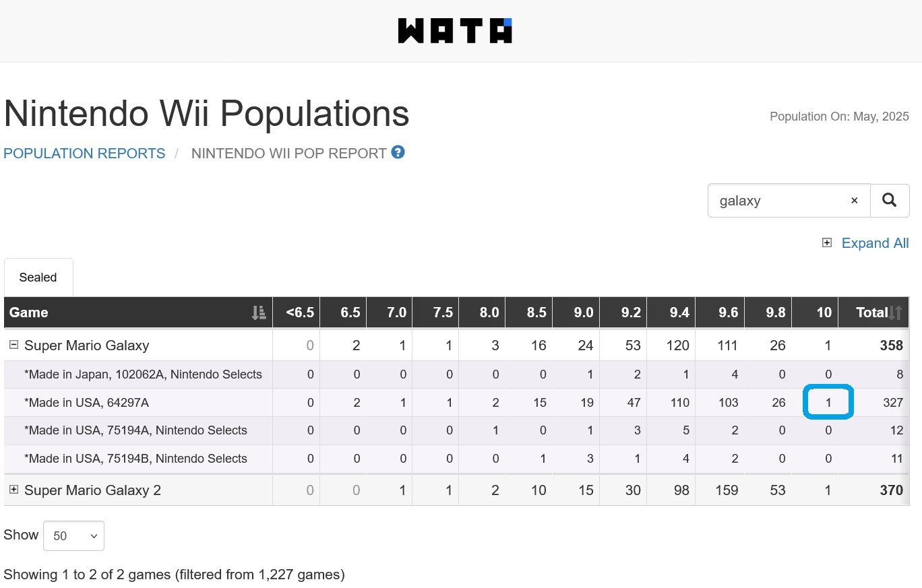Click the 9.8 grade column header
This screenshot has height=588, width=922.
(768, 313)
